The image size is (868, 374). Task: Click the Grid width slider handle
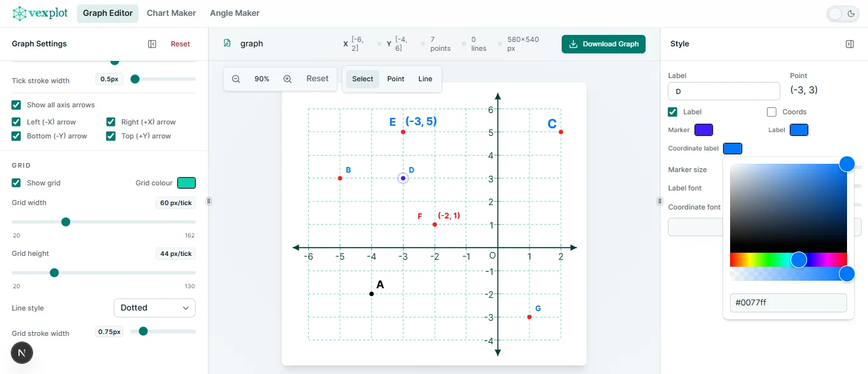(65, 222)
